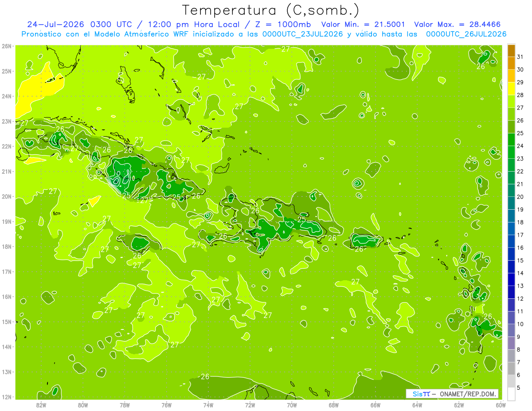This screenshot has height=411, width=532.
Task: Click the '14N' latitude axis label
Action: click(x=7, y=347)
